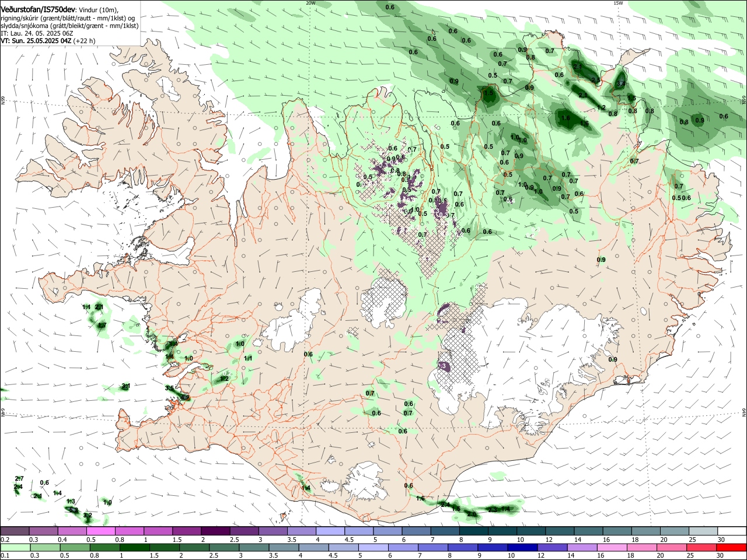Select lower-row light blue swatch between 5 and 6
Screen dimensions: 747x560
373,548
